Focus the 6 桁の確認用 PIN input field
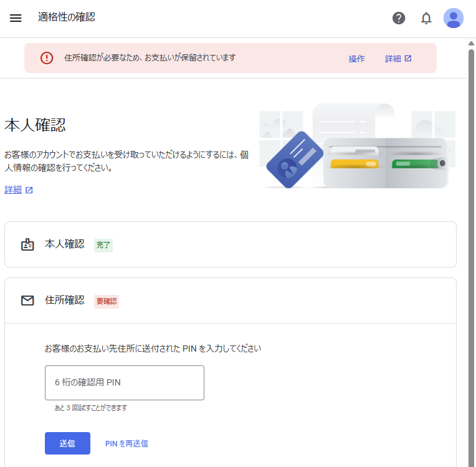Viewport: 476px width, 467px height. (x=125, y=383)
